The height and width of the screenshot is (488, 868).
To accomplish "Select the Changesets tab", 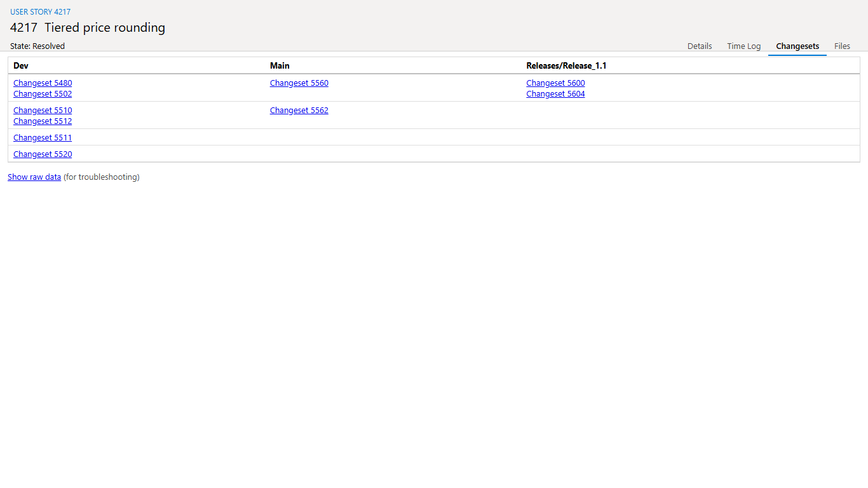I will tap(797, 46).
